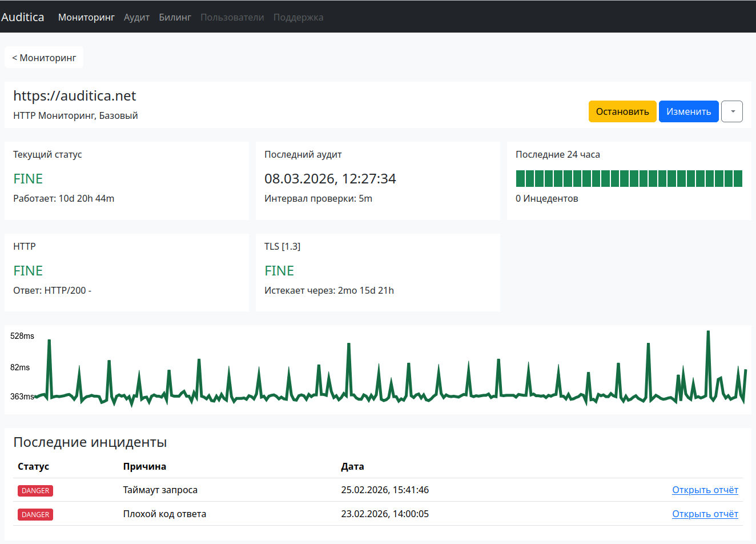
Task: Click the Auditica brand logo
Action: (23, 17)
